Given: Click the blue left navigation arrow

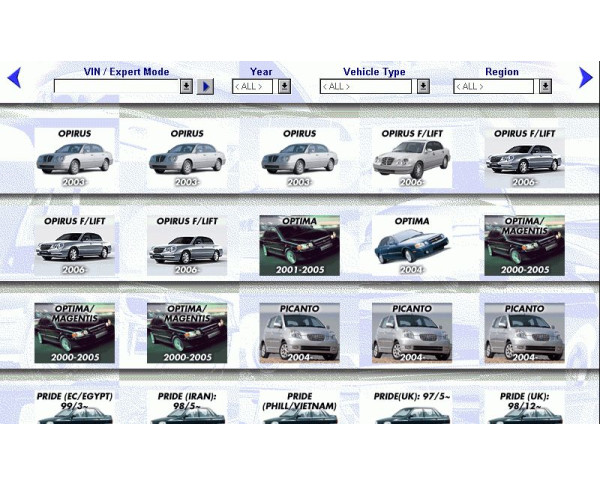Looking at the screenshot, I should coord(14,77).
